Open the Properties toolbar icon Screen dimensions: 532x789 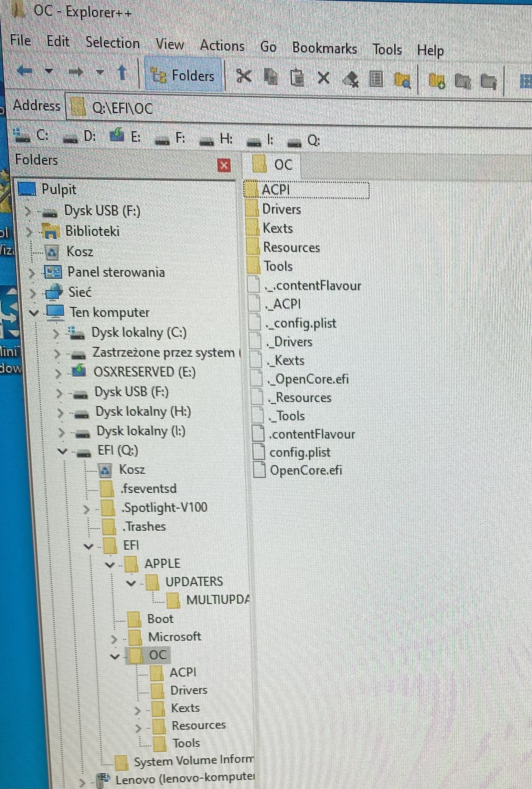click(x=376, y=80)
